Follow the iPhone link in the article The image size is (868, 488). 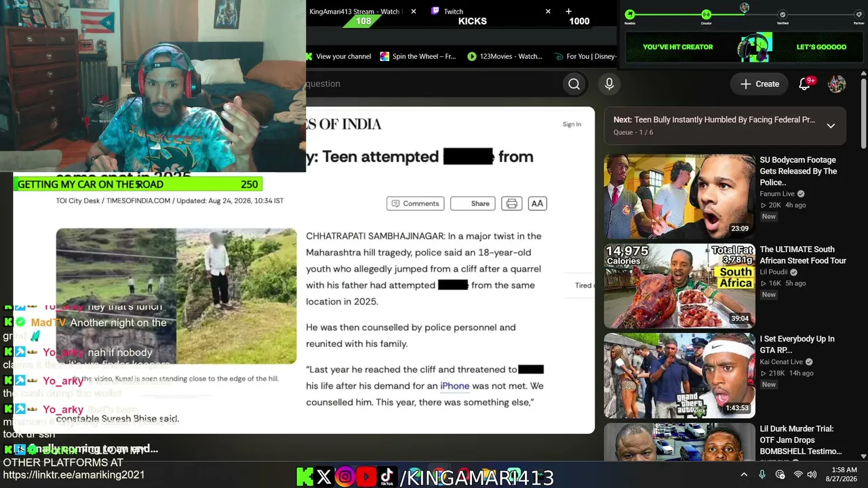455,386
